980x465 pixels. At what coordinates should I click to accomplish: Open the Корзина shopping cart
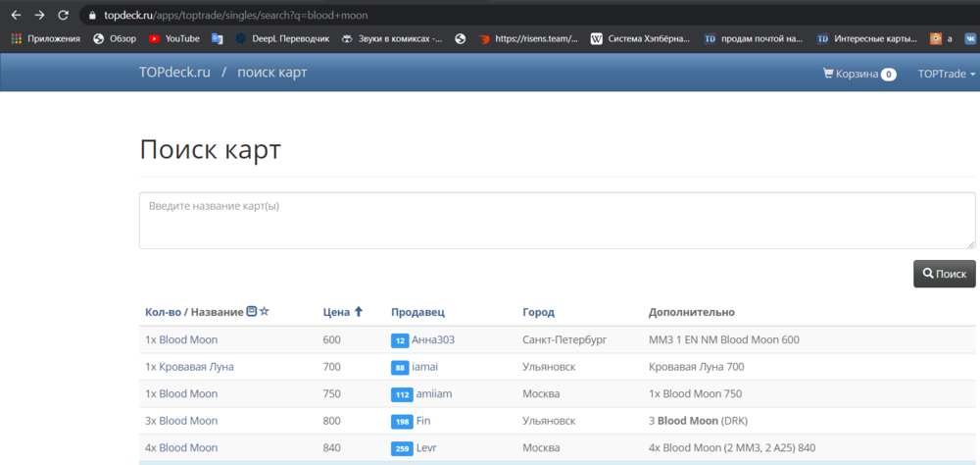tap(858, 74)
